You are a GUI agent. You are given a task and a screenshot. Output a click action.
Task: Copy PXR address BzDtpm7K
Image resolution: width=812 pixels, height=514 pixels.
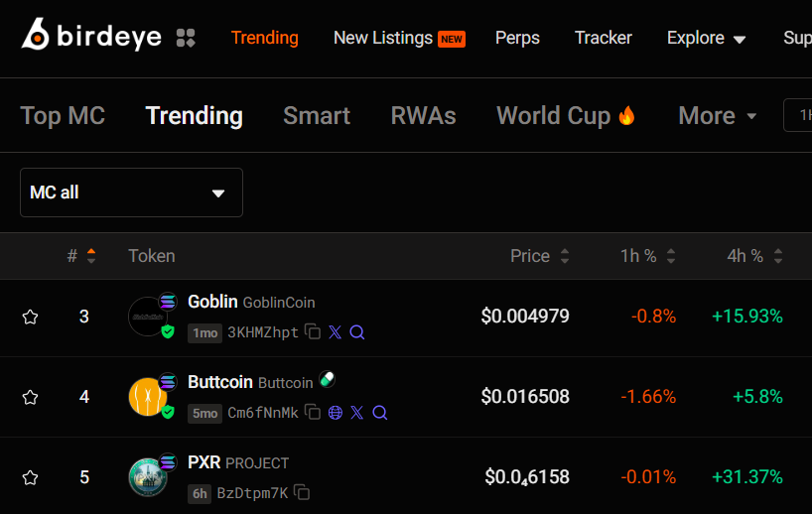click(x=302, y=492)
